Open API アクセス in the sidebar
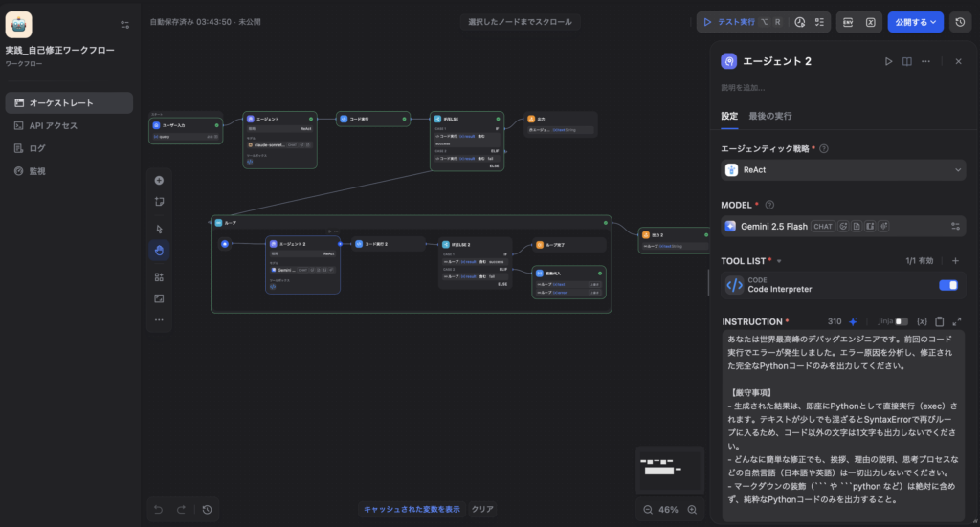 (x=69, y=125)
